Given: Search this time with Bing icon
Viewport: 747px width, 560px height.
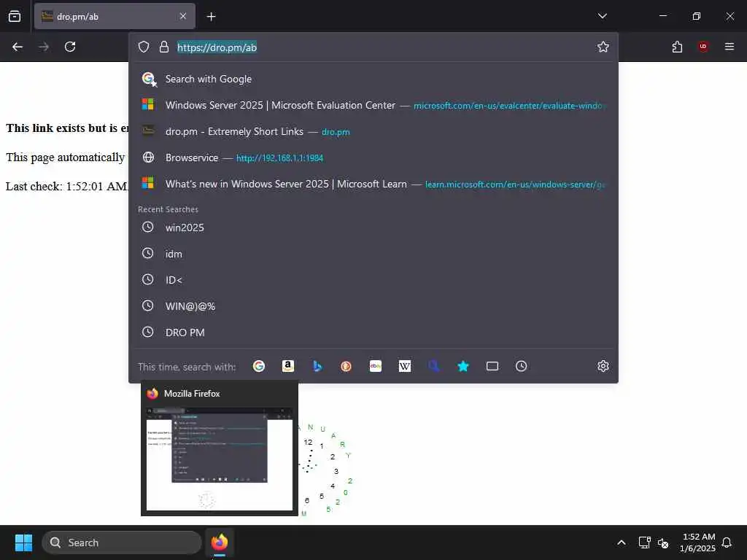Looking at the screenshot, I should [317, 366].
